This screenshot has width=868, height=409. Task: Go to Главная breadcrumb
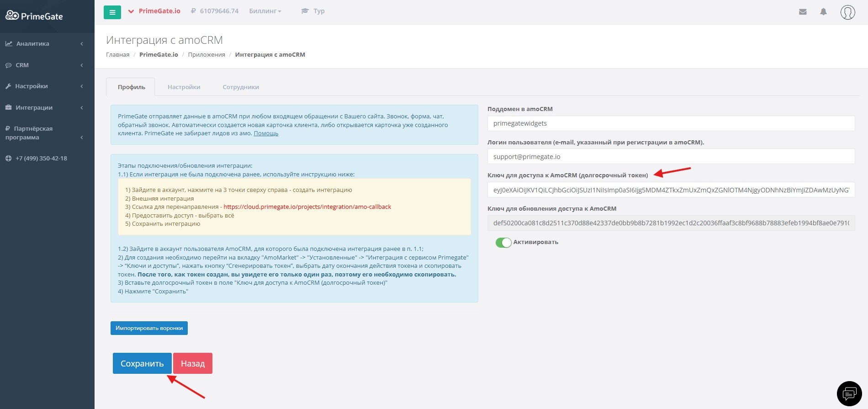(x=118, y=55)
